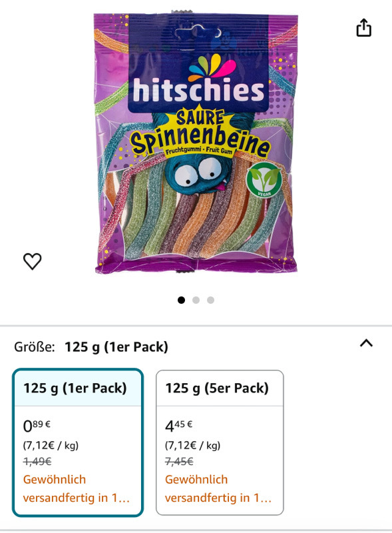Open the Saure Spinnenbeine product image

point(196,143)
